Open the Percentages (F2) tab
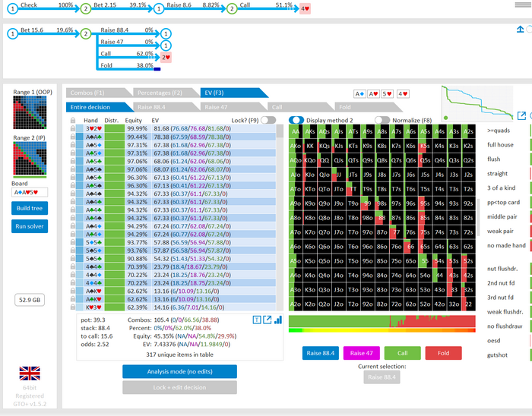Screen dimensions: 532x416 click(x=160, y=93)
